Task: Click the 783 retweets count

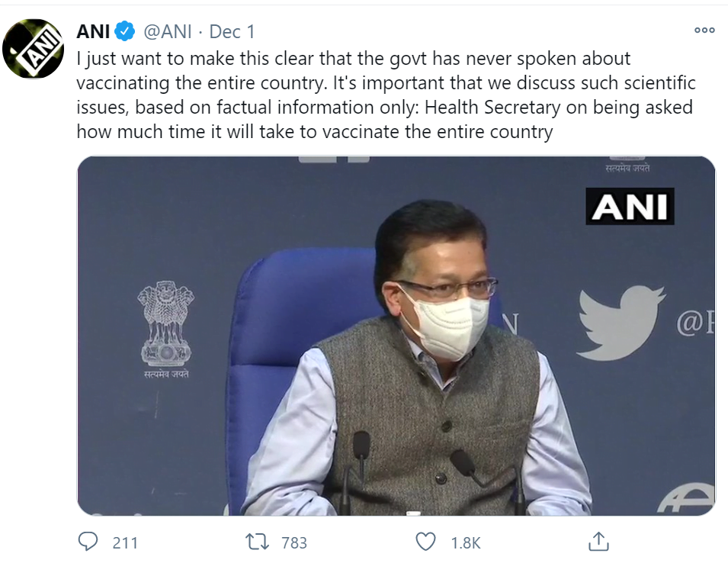Action: click(294, 542)
